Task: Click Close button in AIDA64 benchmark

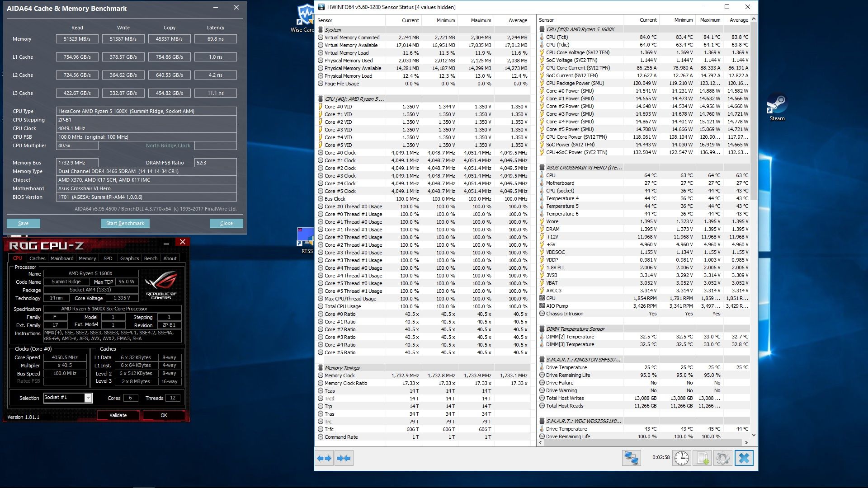Action: coord(226,223)
